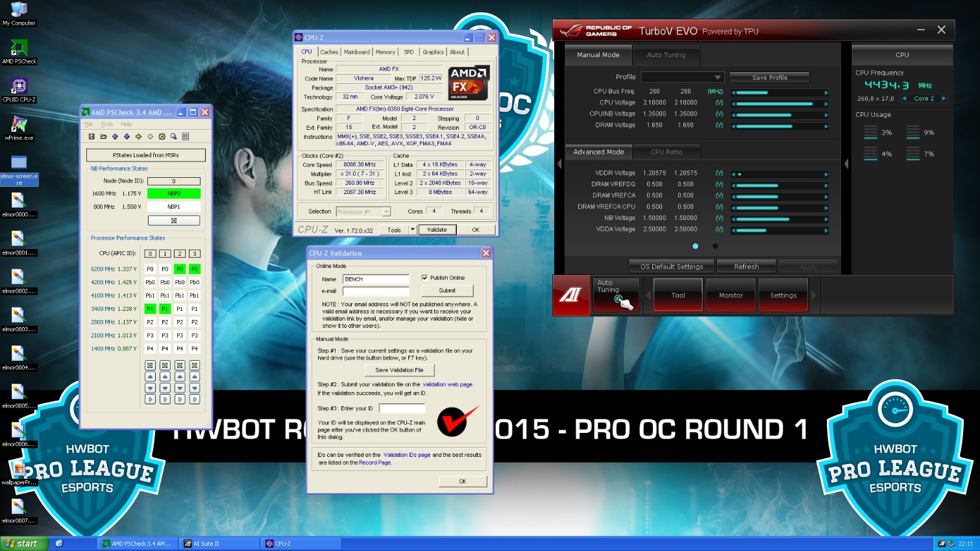Adjust the CPU Voltage slider in TurboV

(779, 103)
